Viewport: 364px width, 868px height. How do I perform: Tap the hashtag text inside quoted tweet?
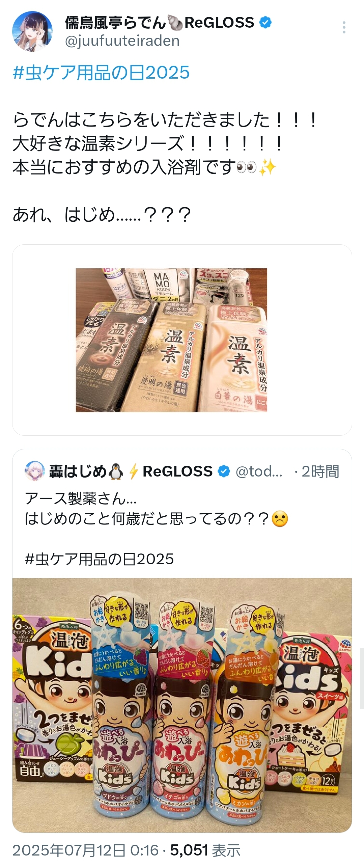tap(100, 559)
